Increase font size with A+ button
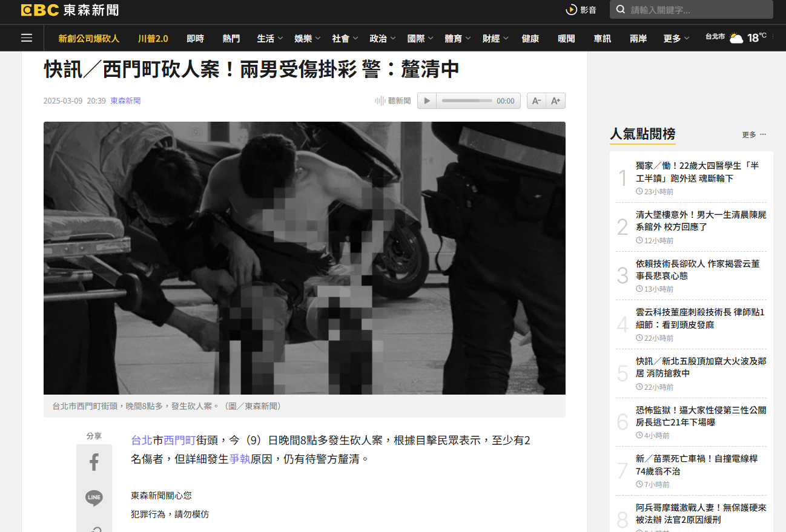786x532 pixels. pos(556,101)
